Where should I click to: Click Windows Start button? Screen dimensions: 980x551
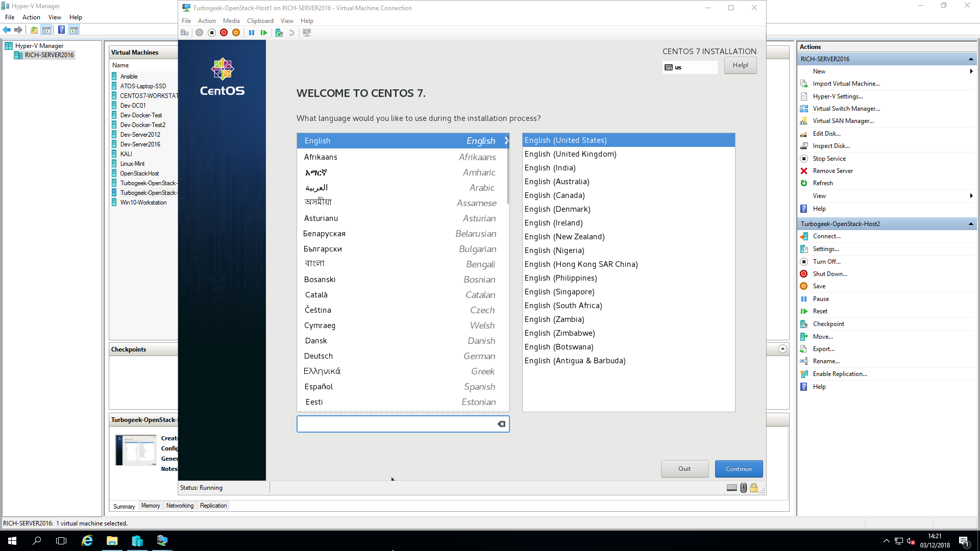coord(12,541)
